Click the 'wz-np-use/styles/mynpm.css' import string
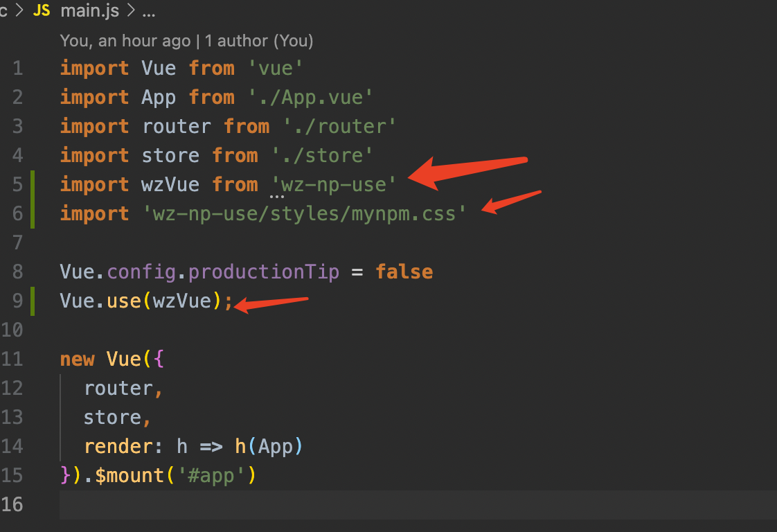The image size is (777, 532). [303, 213]
